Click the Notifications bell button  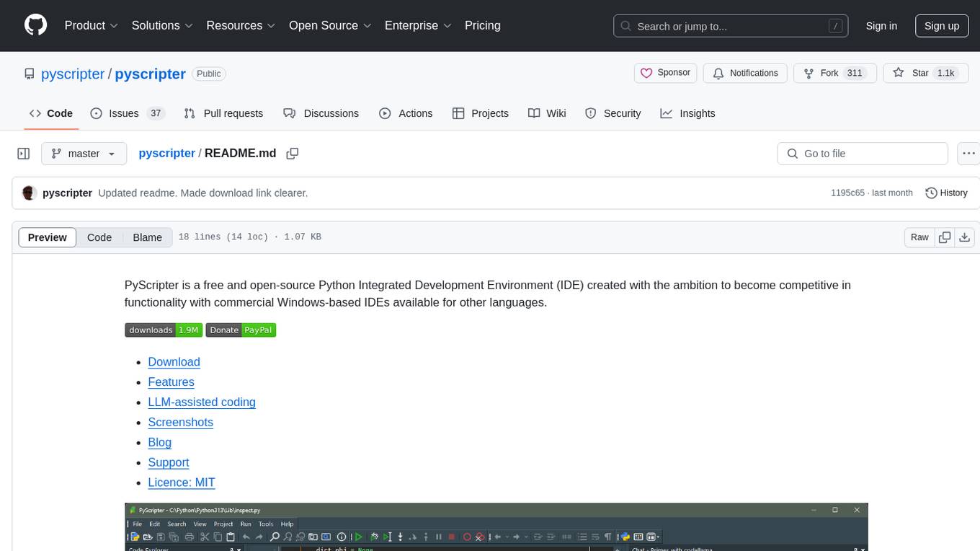tap(746, 73)
